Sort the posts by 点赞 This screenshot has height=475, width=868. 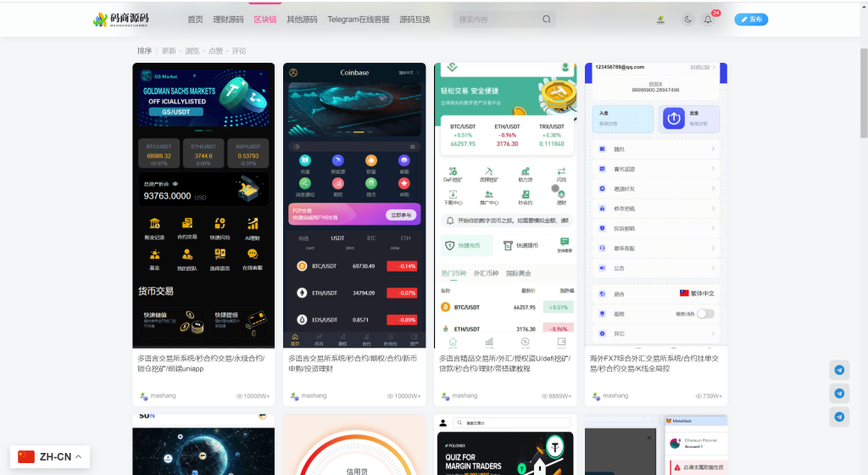coord(215,51)
